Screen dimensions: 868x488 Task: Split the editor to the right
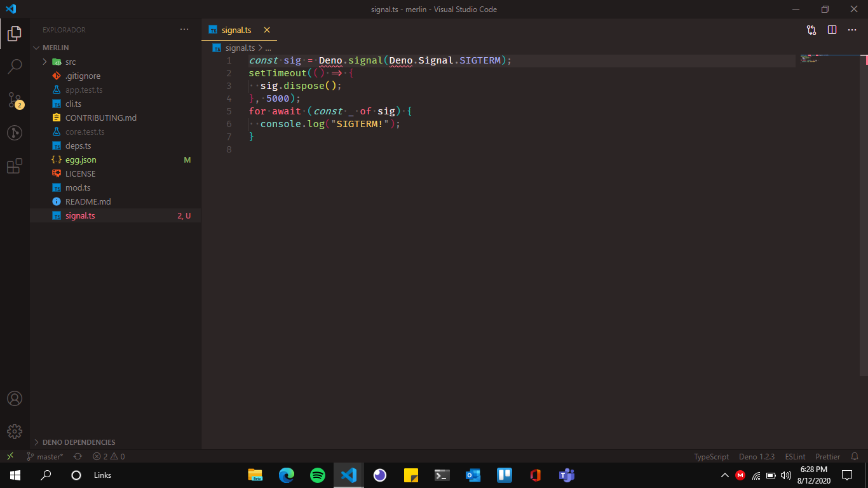point(832,30)
